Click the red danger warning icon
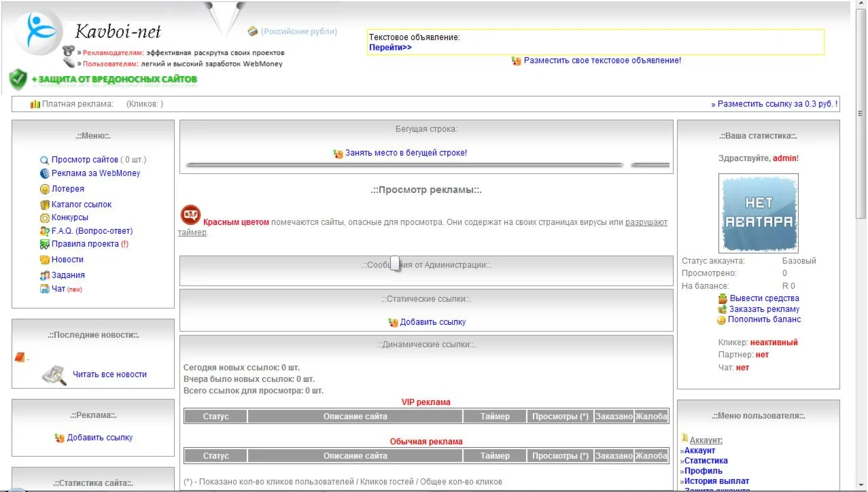This screenshot has height=492, width=868. [x=190, y=215]
